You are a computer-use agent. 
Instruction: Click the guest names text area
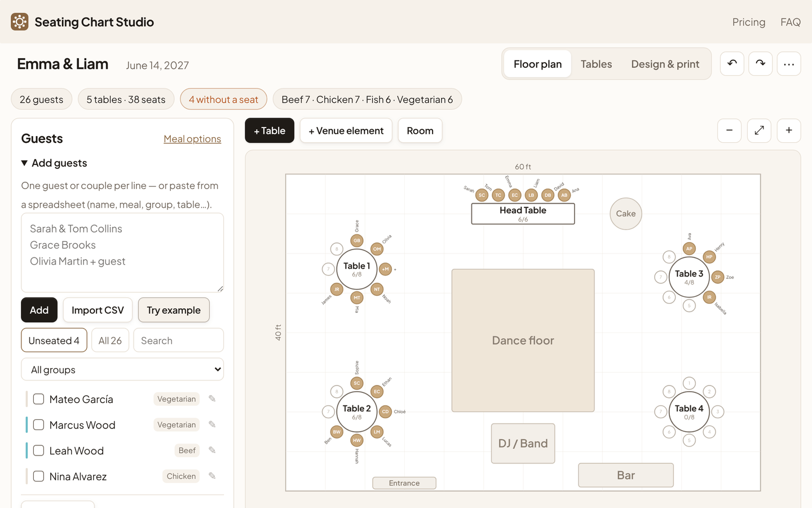coord(122,252)
